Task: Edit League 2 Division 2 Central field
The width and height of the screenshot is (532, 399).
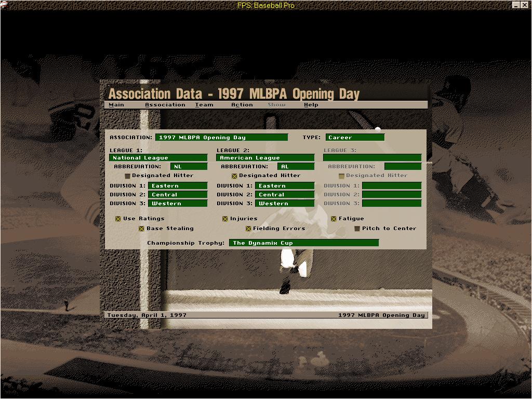Action: click(x=285, y=195)
